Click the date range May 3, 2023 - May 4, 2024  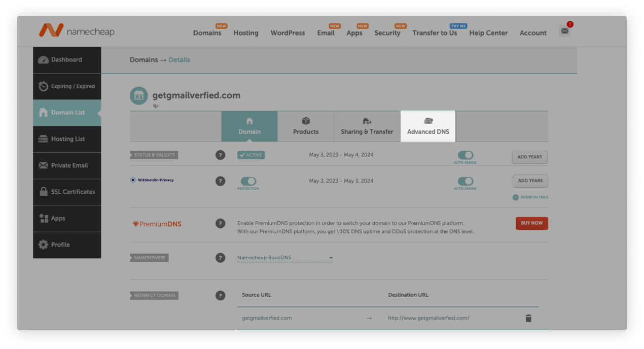point(341,155)
